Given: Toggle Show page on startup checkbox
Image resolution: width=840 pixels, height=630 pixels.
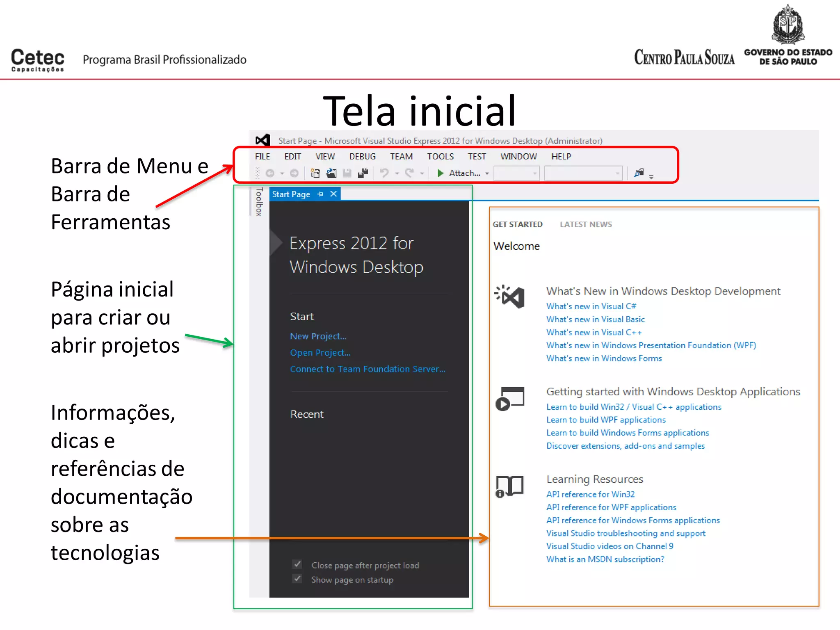Looking at the screenshot, I should [x=297, y=579].
